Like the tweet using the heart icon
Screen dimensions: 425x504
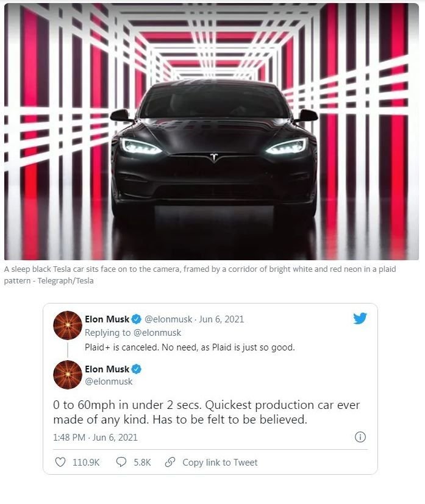pyautogui.click(x=60, y=463)
